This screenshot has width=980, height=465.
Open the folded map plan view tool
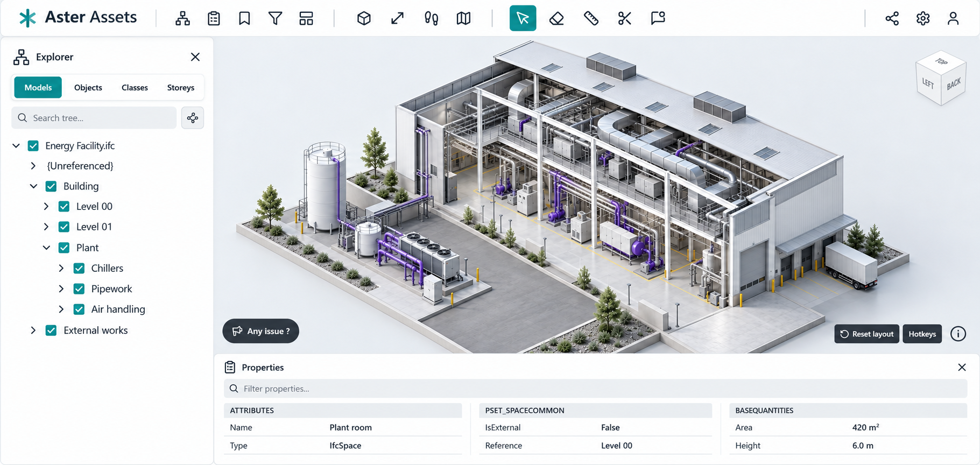tap(463, 18)
